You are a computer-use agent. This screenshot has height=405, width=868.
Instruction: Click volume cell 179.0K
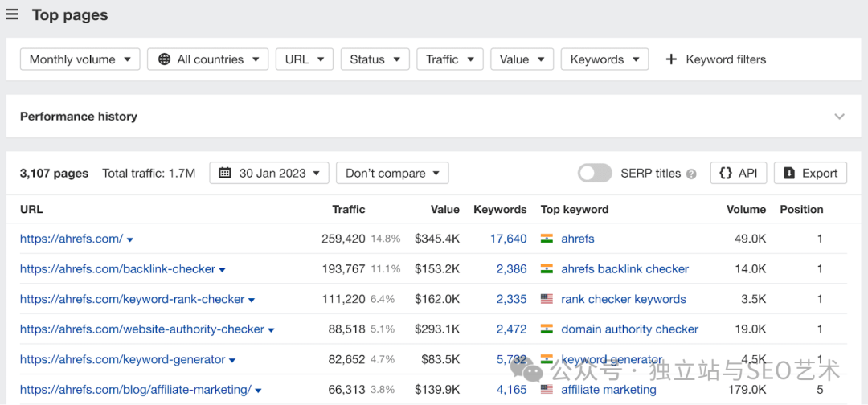(x=748, y=390)
